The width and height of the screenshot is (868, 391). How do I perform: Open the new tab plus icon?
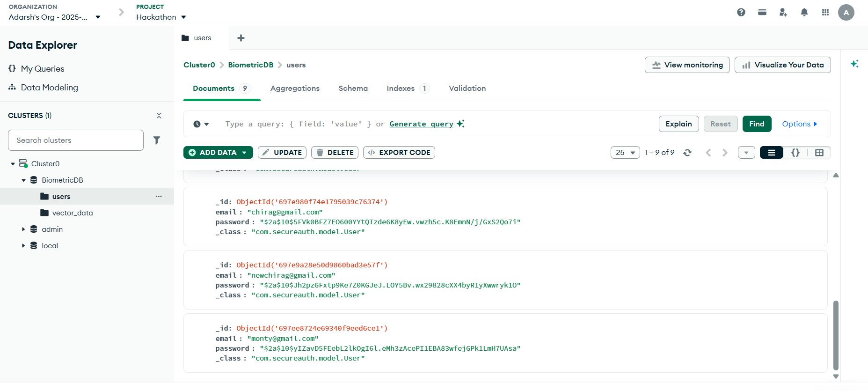[241, 38]
